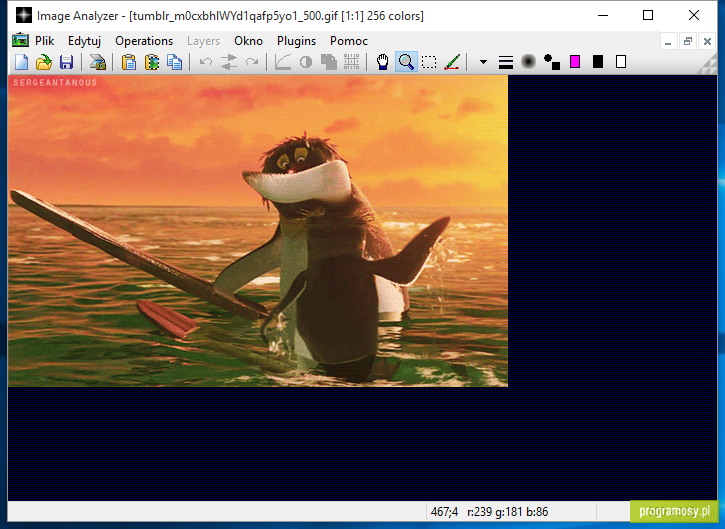Select the hand pan tool
Image resolution: width=725 pixels, height=529 pixels.
(x=383, y=62)
